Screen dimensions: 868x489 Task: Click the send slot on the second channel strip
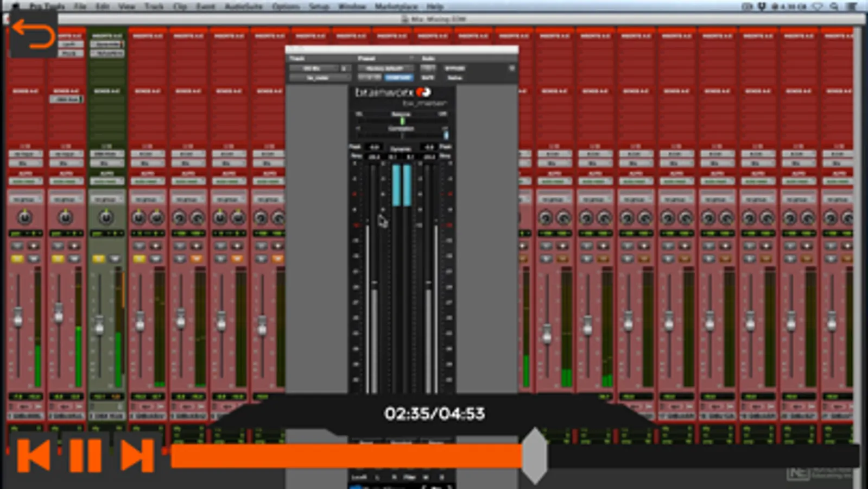click(66, 99)
